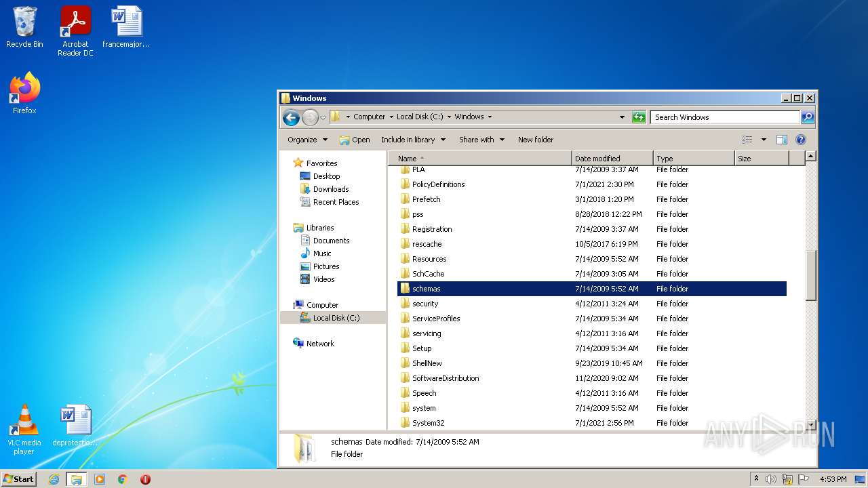868x488 pixels.
Task: Open VLC media player shortcut
Action: [x=24, y=430]
